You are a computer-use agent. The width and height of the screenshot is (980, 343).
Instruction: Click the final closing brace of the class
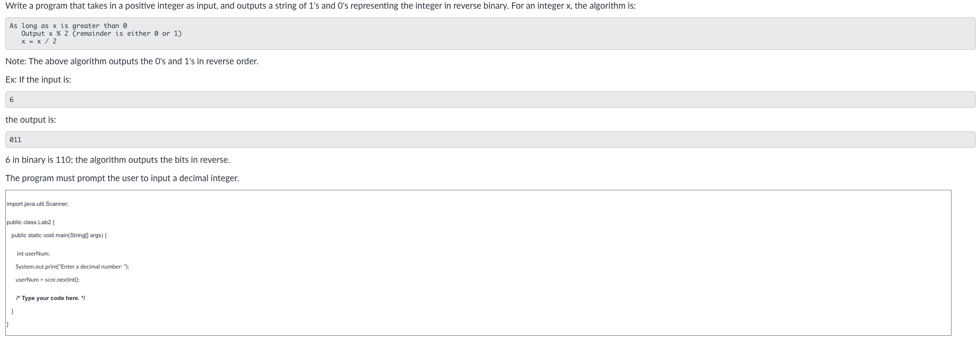[x=8, y=325]
